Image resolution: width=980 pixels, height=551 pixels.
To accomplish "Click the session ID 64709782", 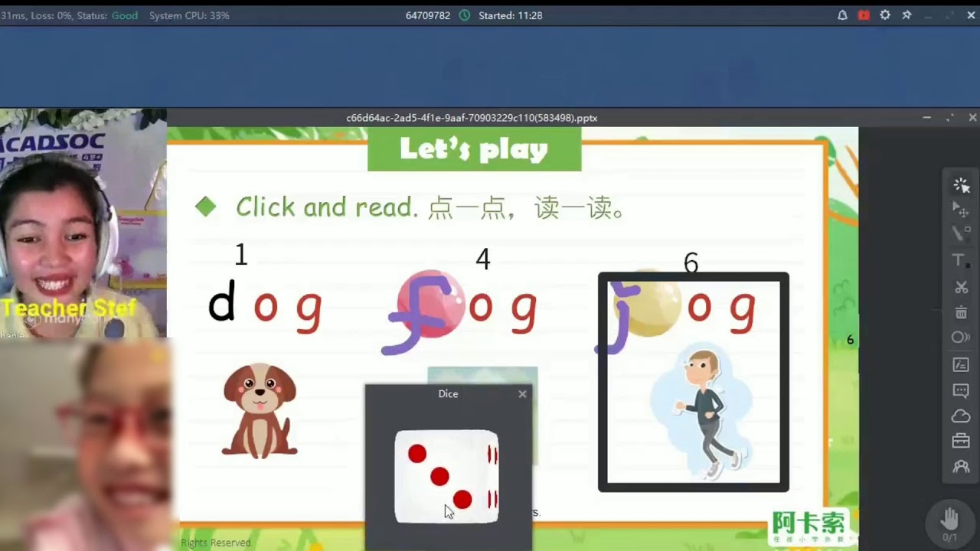I will click(x=428, y=15).
